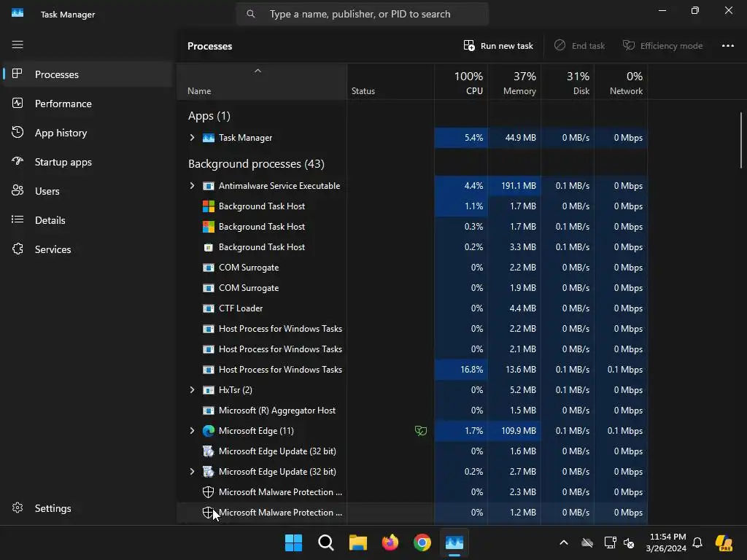
Task: Click the 109.9 MB Edge memory value
Action: [519, 431]
